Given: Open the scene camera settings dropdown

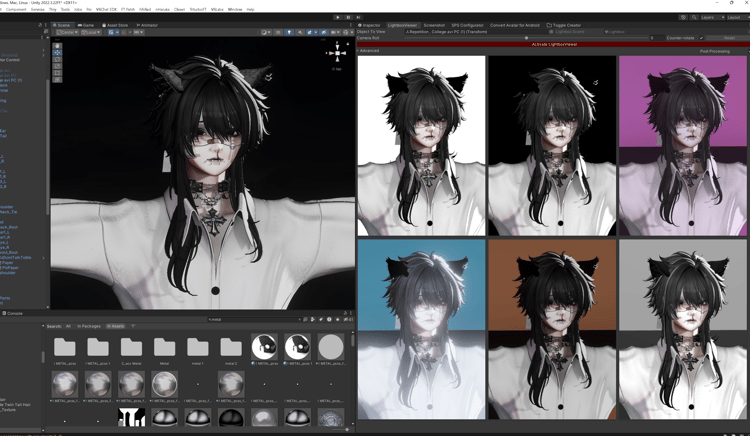Looking at the screenshot, I should coord(334,33).
